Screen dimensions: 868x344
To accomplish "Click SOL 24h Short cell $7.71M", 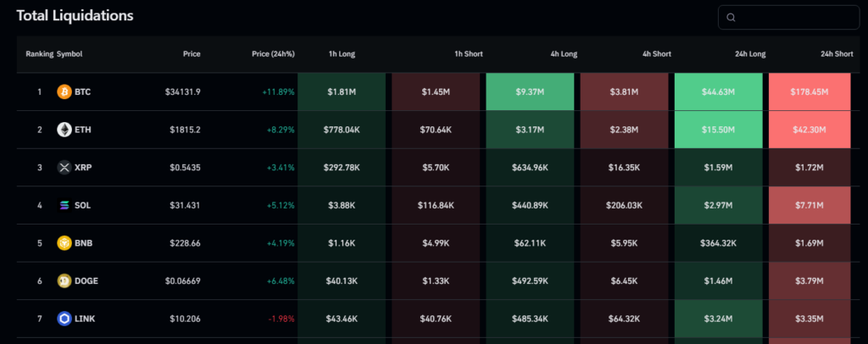I will coord(810,205).
